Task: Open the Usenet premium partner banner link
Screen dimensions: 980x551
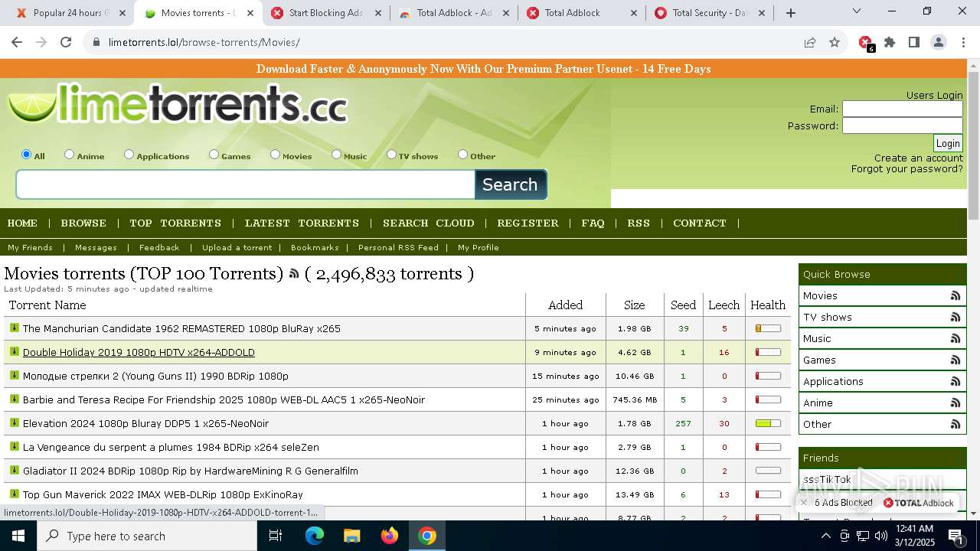Action: tap(484, 69)
